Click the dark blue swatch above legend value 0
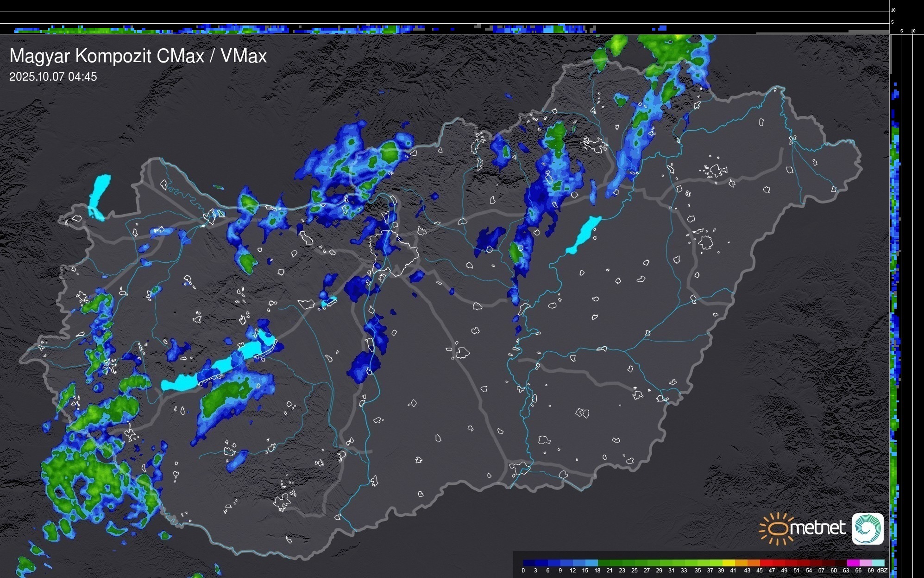Image resolution: width=924 pixels, height=578 pixels. [529, 563]
